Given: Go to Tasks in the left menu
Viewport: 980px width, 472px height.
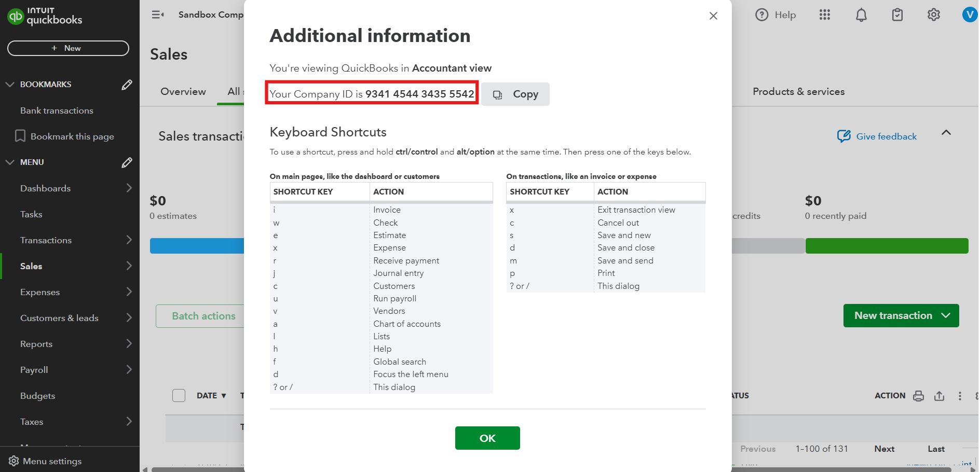Looking at the screenshot, I should point(31,214).
